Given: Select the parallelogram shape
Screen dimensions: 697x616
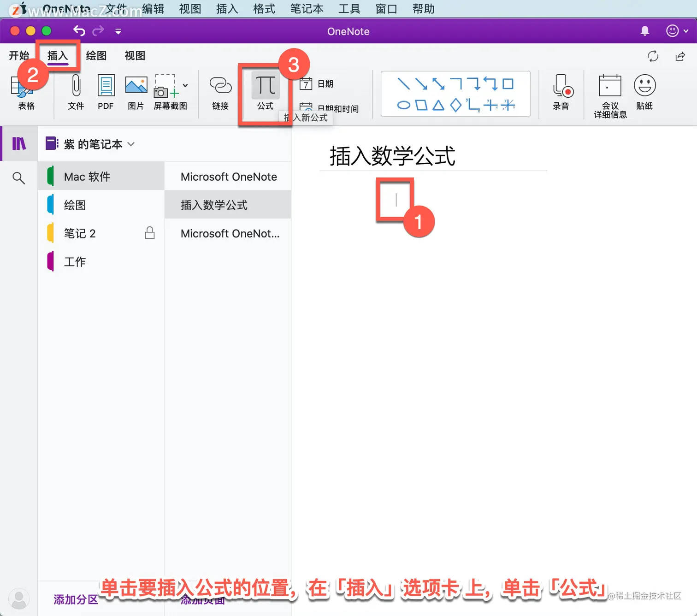Looking at the screenshot, I should (x=421, y=105).
